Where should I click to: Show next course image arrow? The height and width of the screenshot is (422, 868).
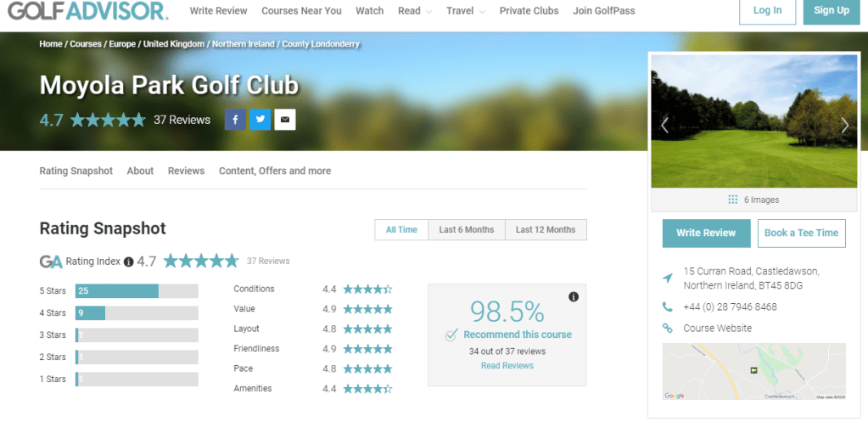click(845, 126)
